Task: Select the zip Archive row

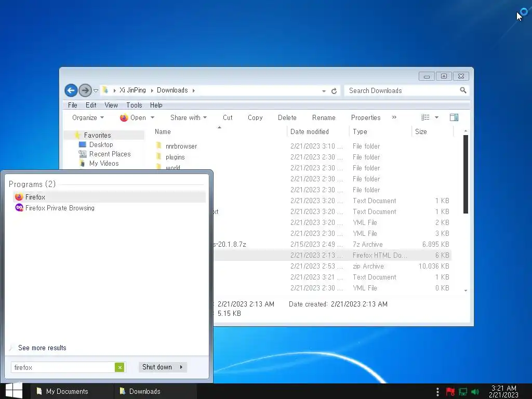Action: 332,266
